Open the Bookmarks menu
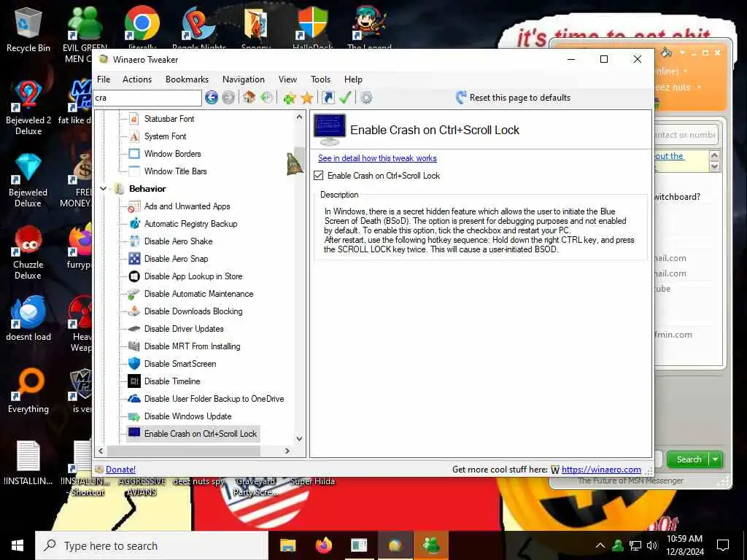 [x=187, y=79]
